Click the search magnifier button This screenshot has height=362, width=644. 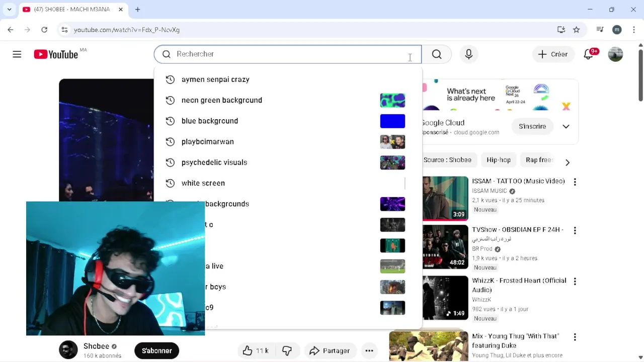(x=437, y=54)
